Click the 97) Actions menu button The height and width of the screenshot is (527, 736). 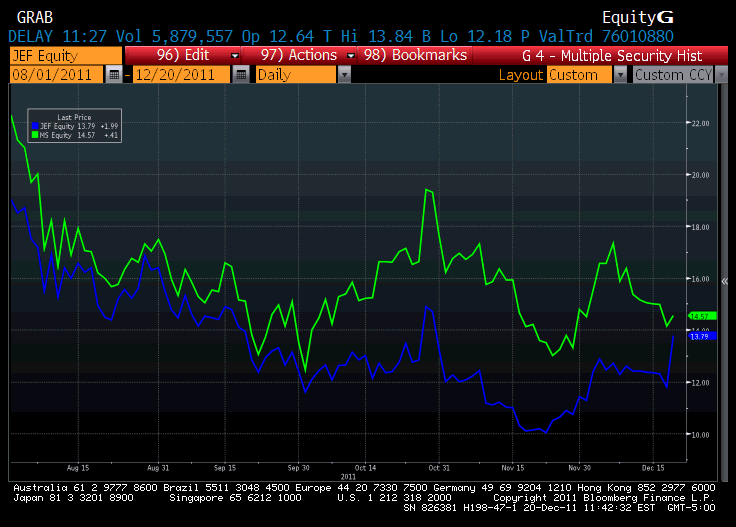[299, 55]
